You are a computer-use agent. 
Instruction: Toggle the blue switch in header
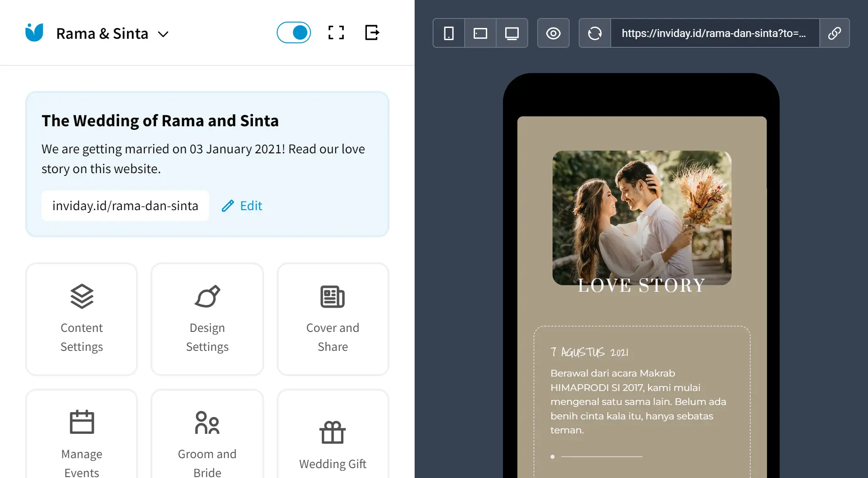coord(293,32)
